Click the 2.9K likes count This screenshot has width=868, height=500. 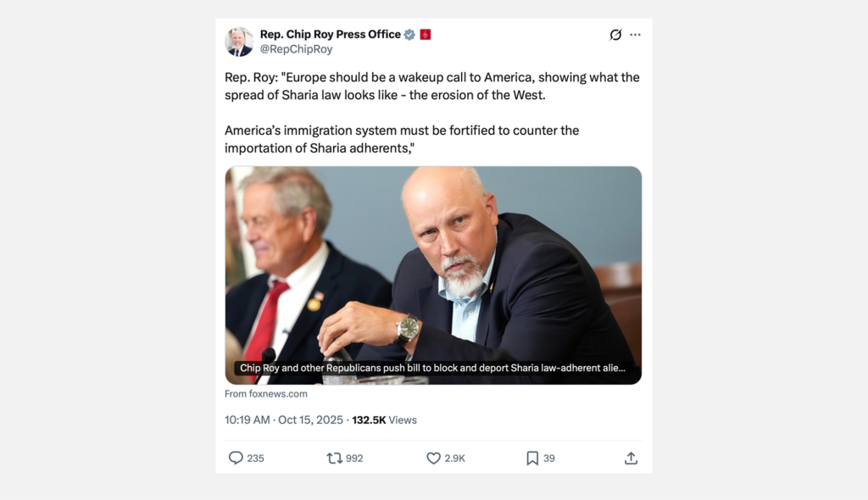coord(455,458)
